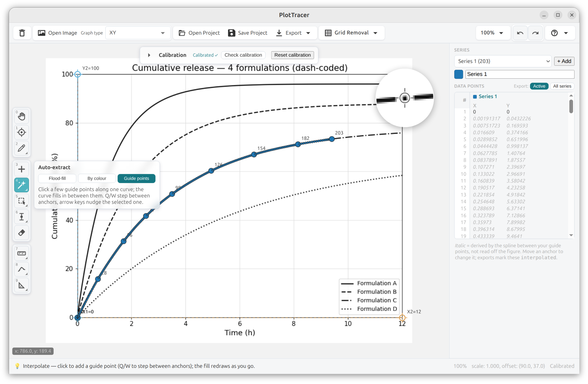Viewport: 588px width, 384px height.
Task: Choose Guide points extraction mode
Action: coord(136,178)
